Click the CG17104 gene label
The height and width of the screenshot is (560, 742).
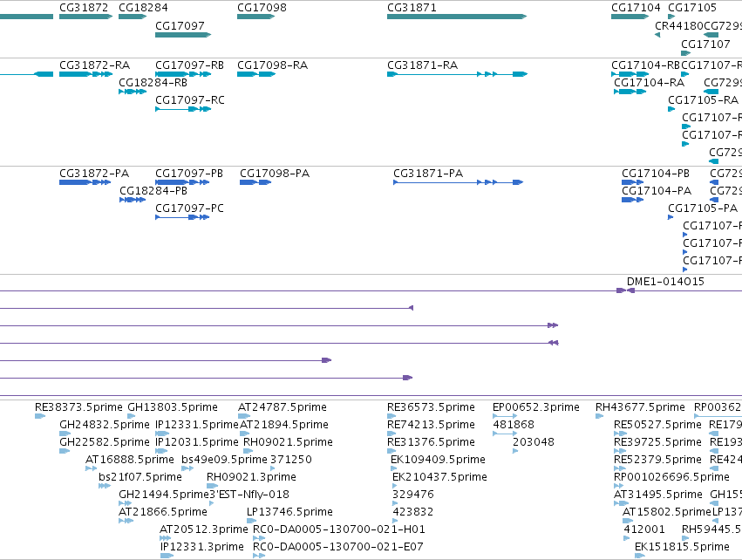pyautogui.click(x=636, y=8)
